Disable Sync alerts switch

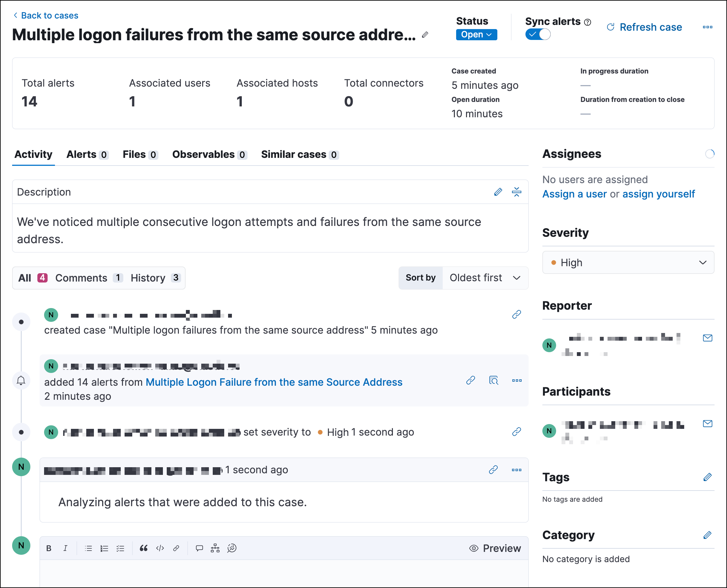[x=538, y=35]
